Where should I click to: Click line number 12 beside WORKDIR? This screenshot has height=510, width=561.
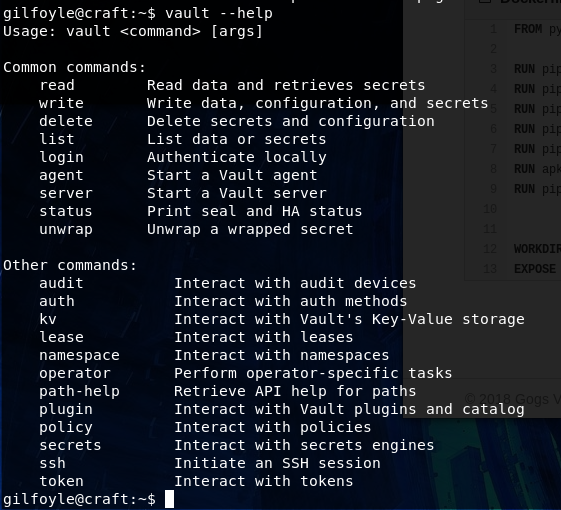490,249
